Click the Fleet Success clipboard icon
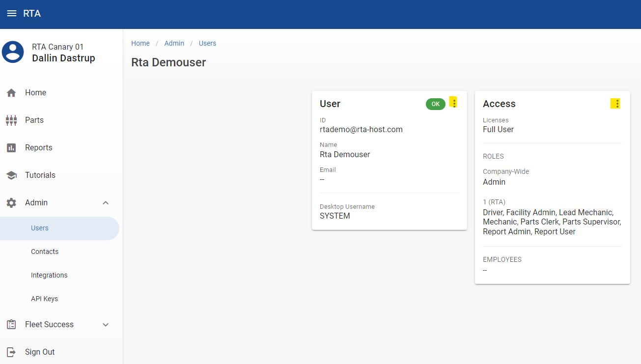641x364 pixels. coord(11,325)
